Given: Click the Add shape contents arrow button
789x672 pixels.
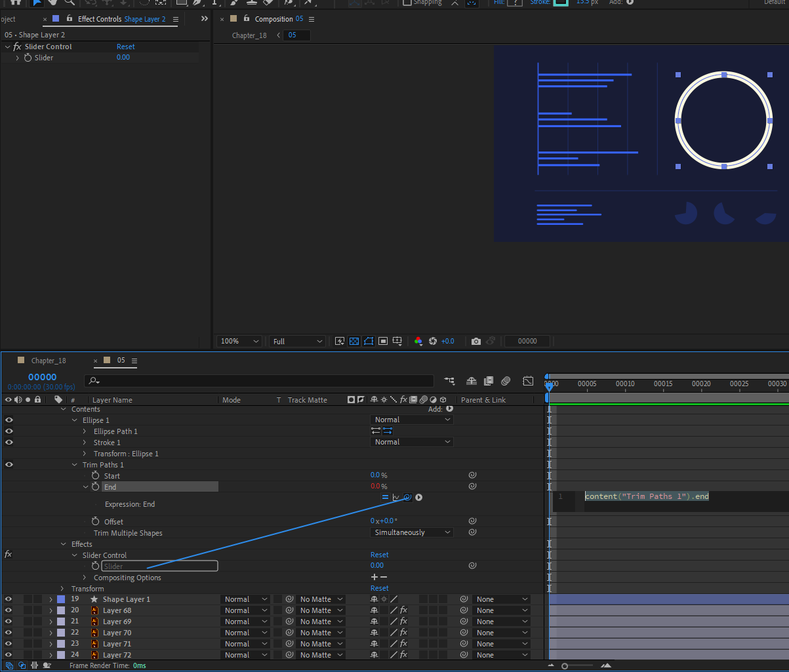Looking at the screenshot, I should [450, 408].
